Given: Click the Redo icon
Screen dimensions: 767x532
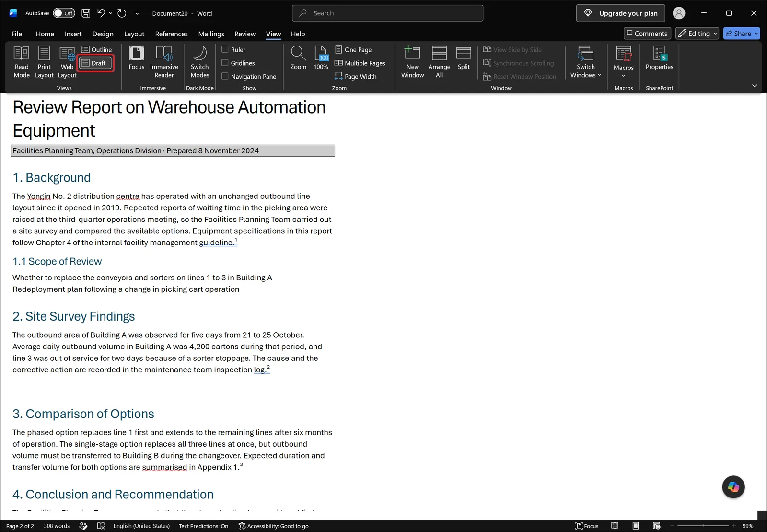Looking at the screenshot, I should click(122, 13).
